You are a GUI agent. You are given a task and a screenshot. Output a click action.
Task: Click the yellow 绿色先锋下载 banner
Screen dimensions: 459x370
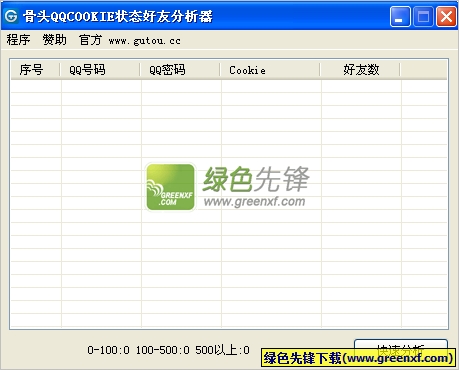click(x=358, y=358)
